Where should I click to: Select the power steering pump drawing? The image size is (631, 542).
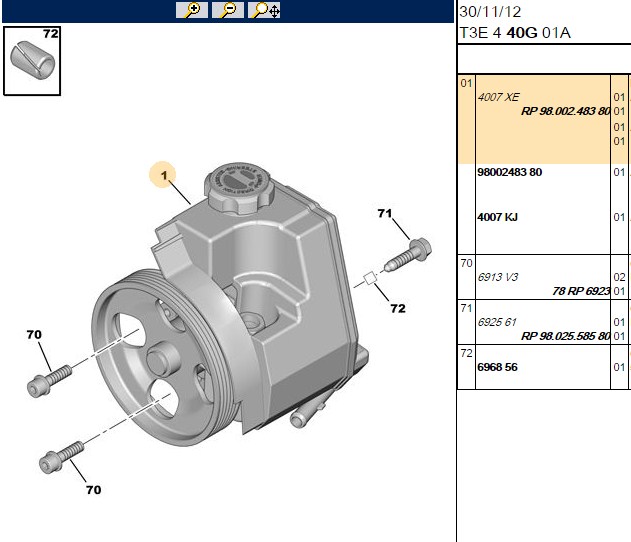(229, 306)
